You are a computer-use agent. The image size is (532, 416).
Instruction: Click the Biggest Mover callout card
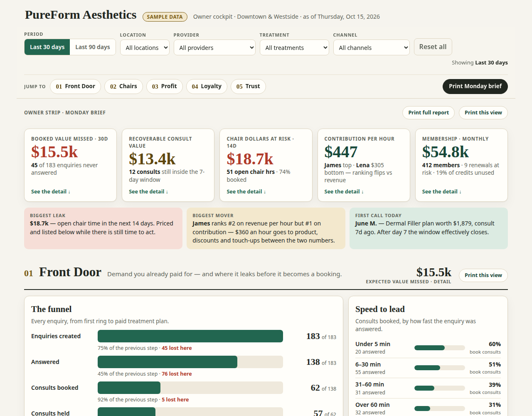click(x=266, y=228)
